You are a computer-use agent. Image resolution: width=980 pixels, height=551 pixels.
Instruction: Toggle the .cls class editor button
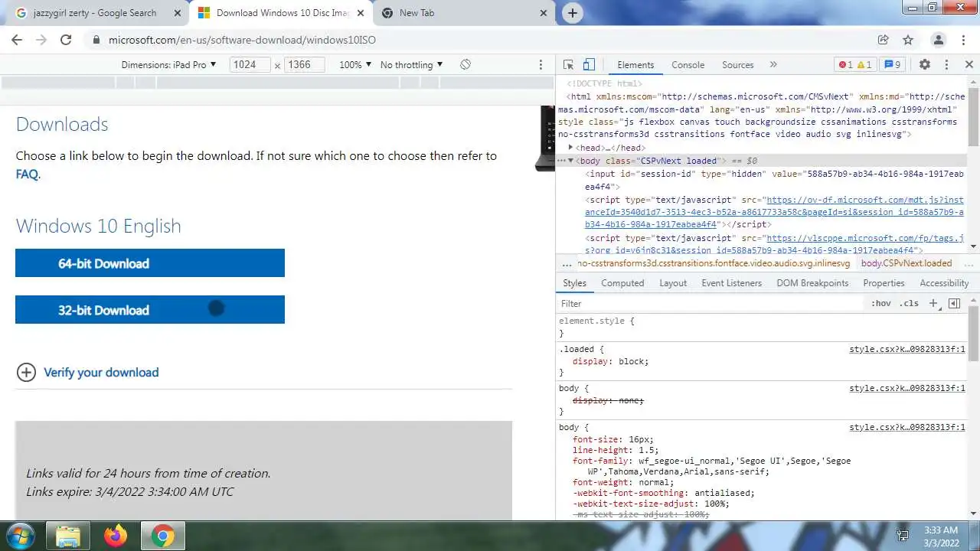click(x=909, y=304)
